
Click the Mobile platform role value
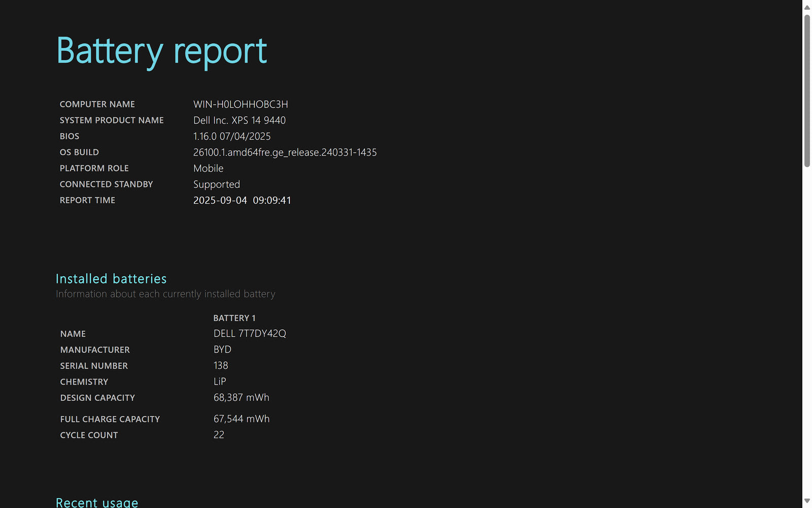(x=208, y=168)
